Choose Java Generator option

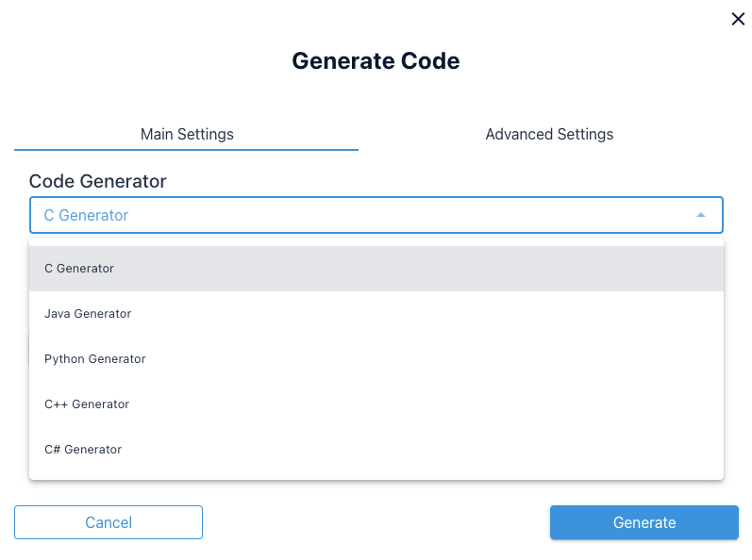click(88, 314)
